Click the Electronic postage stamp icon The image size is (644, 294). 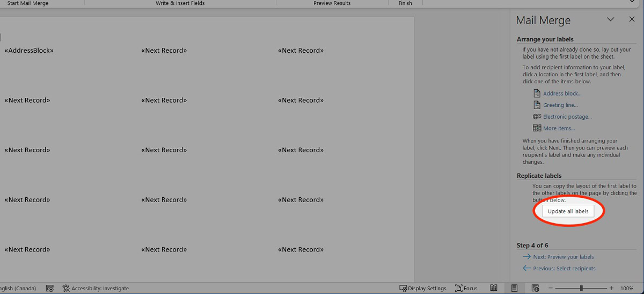click(x=537, y=117)
